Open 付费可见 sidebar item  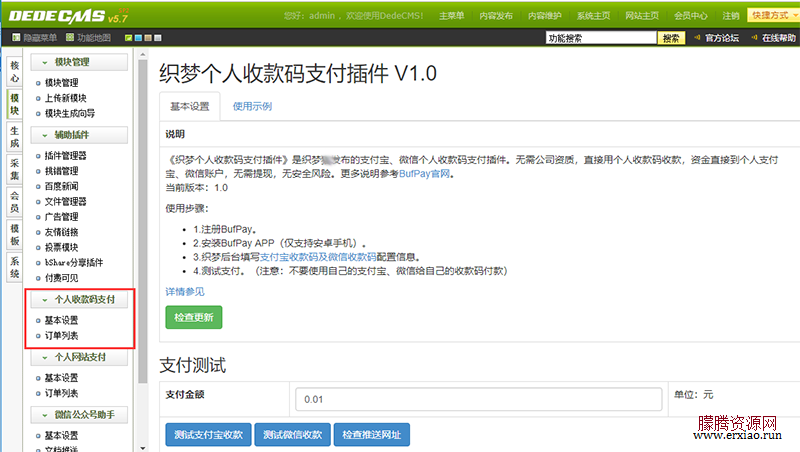[61, 278]
